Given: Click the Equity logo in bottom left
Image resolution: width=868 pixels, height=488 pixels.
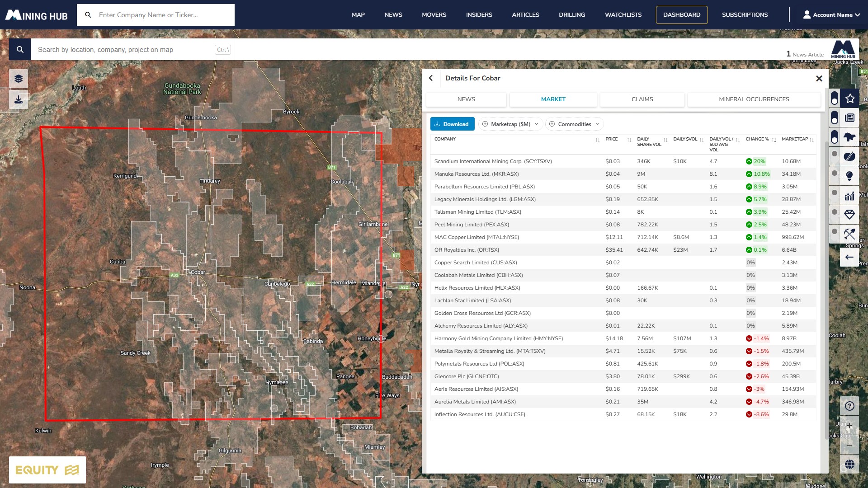Looking at the screenshot, I should 47,470.
